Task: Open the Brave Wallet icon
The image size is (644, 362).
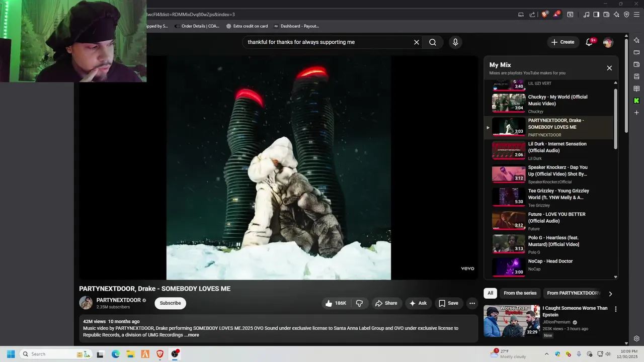Action: tap(606, 15)
